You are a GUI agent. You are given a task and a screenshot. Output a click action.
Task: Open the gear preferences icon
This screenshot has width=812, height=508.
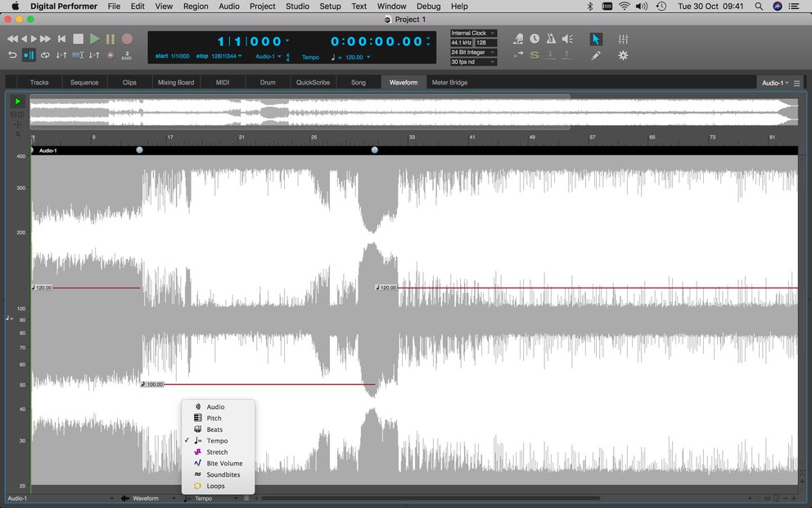(x=623, y=55)
